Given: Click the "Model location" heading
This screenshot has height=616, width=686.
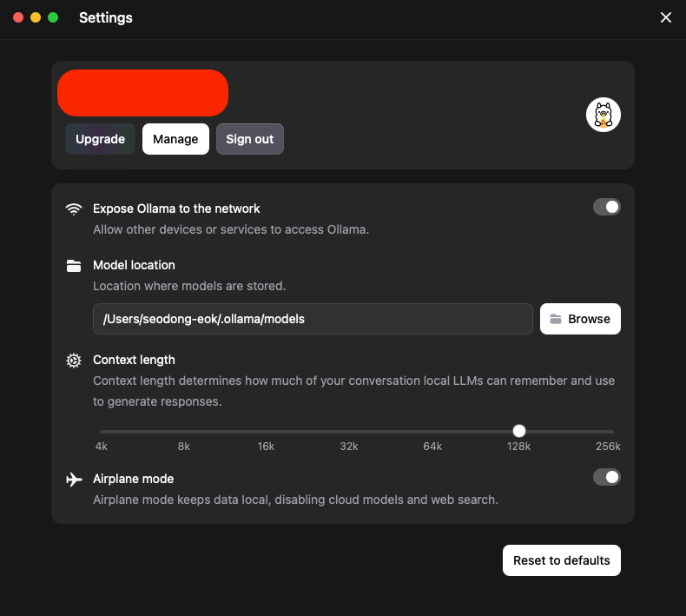Looking at the screenshot, I should [x=134, y=265].
